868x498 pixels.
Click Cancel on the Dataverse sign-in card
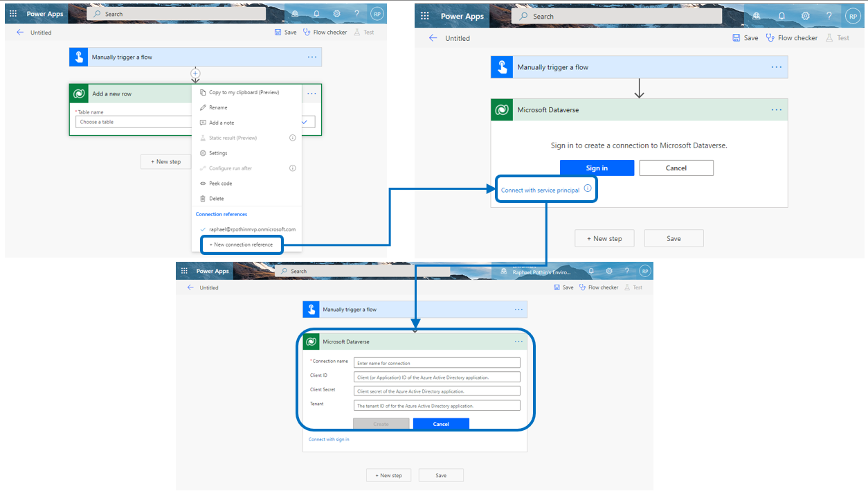(676, 168)
